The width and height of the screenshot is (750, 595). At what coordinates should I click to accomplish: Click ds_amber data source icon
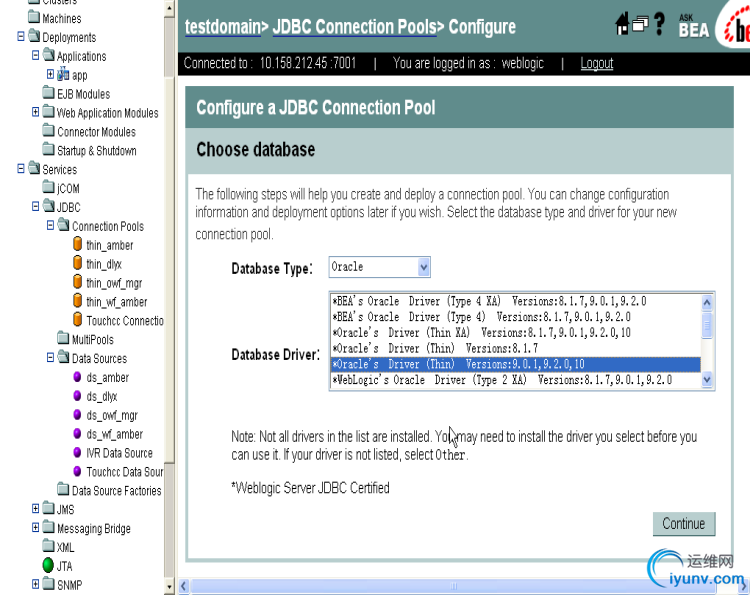tap(77, 376)
